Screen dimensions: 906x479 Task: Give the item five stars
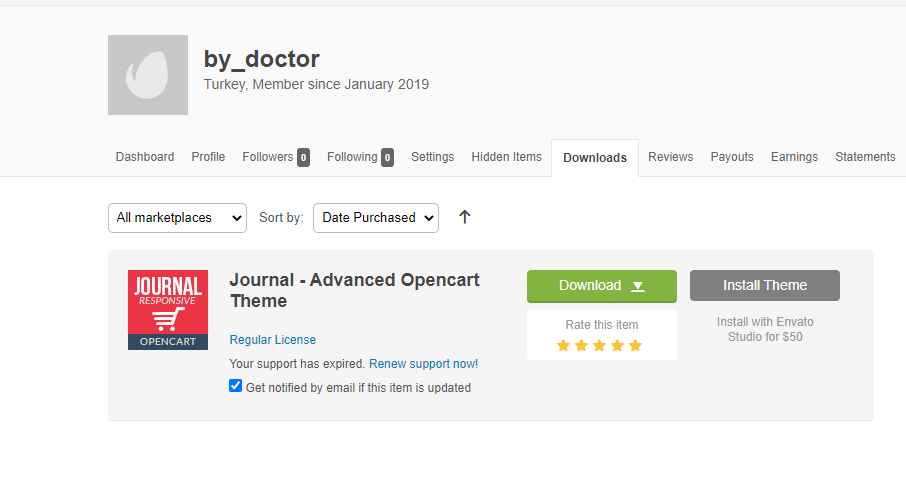tap(636, 346)
